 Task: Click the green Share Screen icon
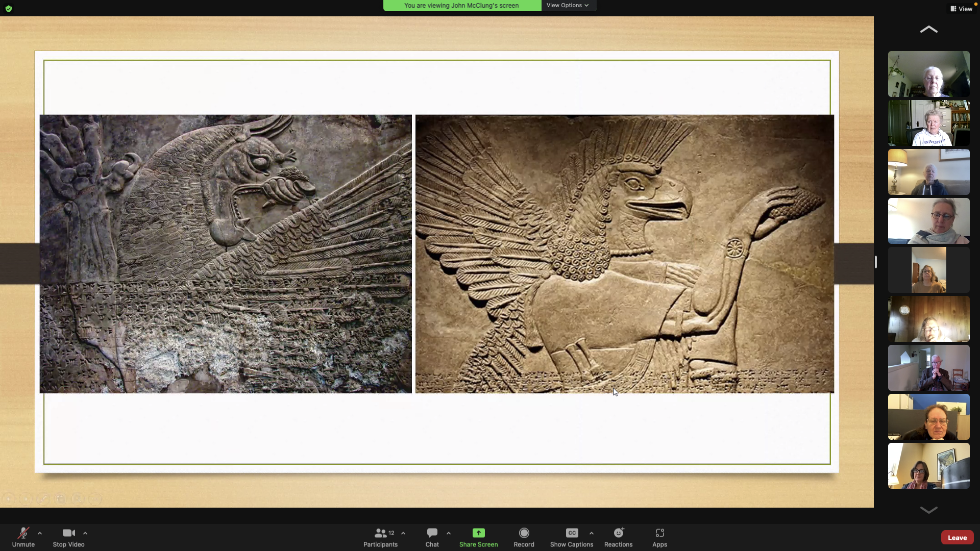pos(478,533)
